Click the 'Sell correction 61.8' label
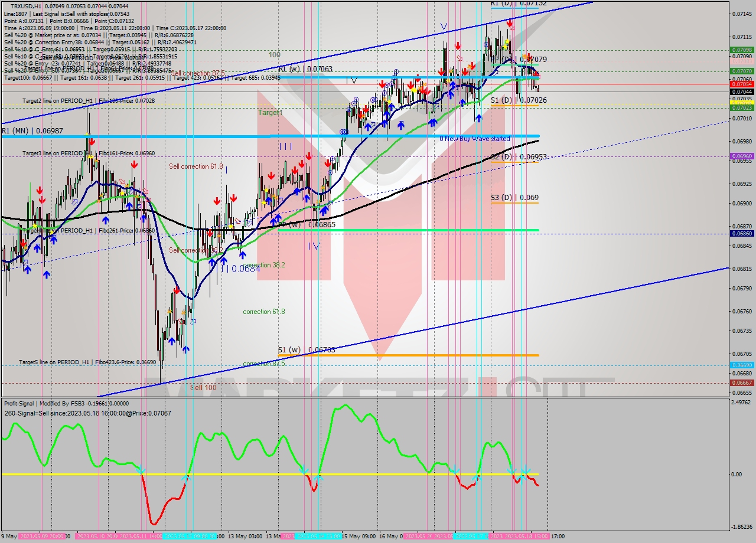The height and width of the screenshot is (543, 756). click(x=196, y=166)
